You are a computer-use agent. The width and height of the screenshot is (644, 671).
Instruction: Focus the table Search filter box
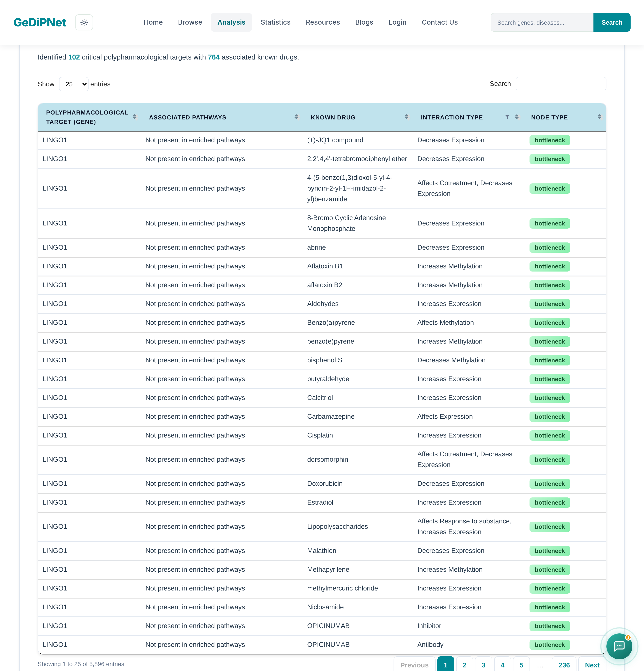tap(561, 84)
